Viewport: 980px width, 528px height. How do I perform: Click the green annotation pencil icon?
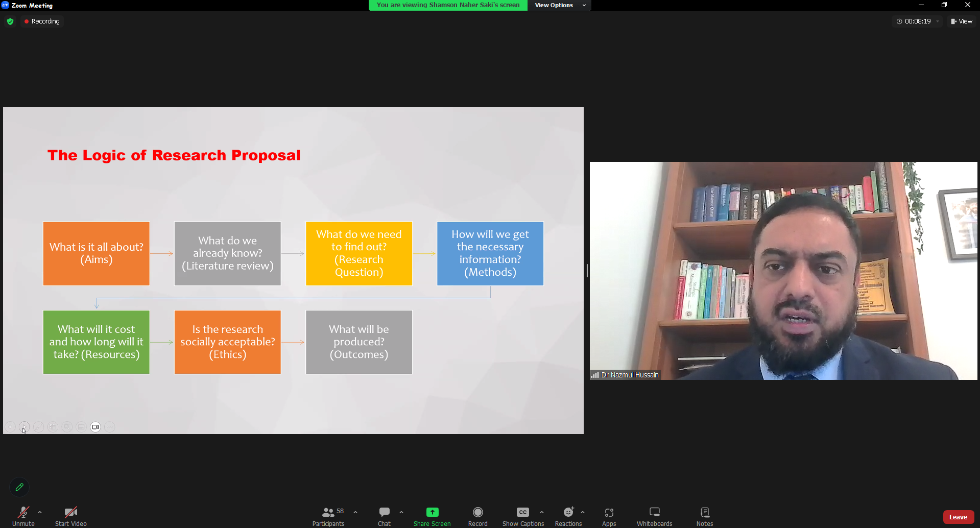[19, 487]
